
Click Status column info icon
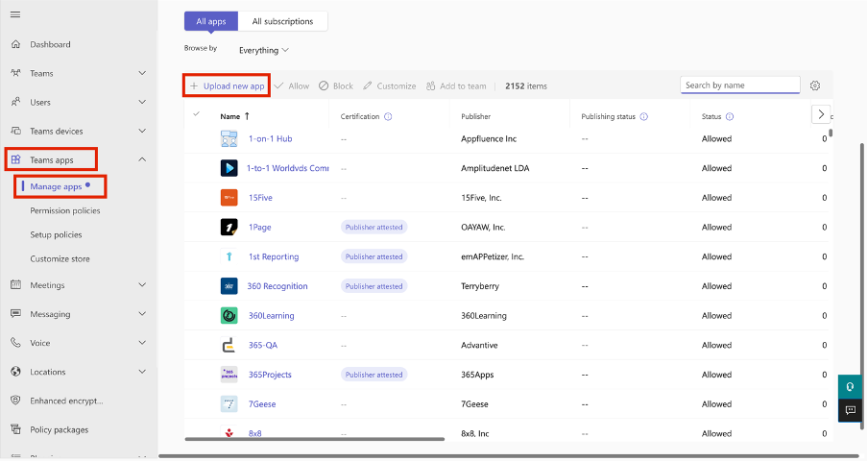click(x=730, y=116)
